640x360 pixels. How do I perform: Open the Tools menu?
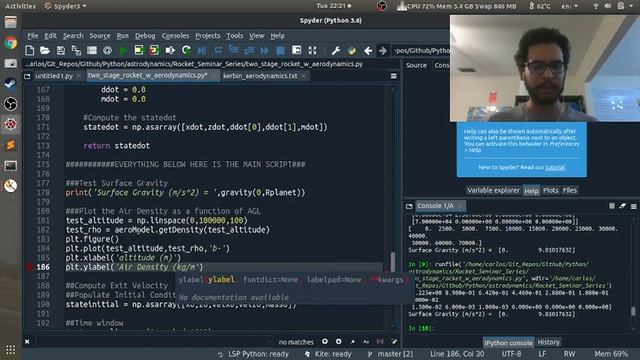click(235, 36)
